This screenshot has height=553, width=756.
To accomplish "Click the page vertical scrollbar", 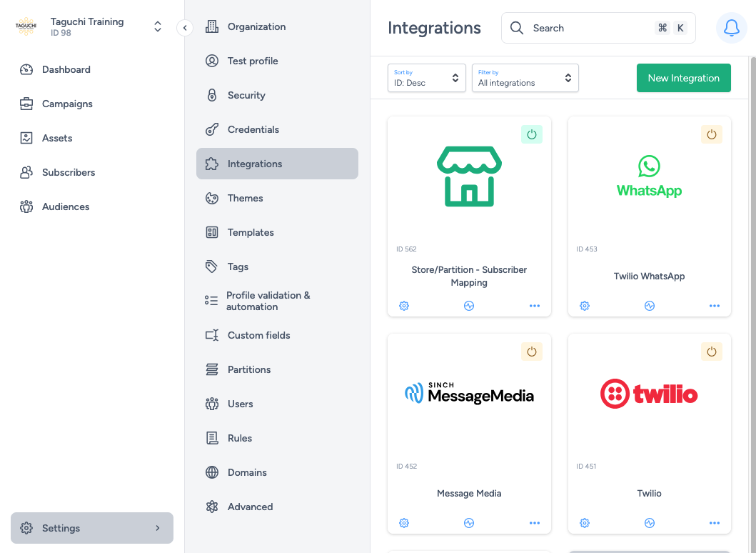I will coord(752,304).
